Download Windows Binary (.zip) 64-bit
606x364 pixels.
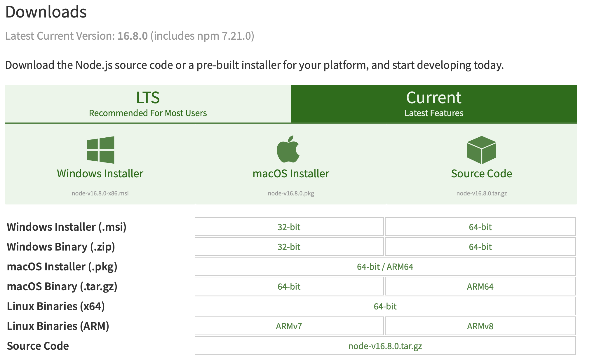click(480, 246)
